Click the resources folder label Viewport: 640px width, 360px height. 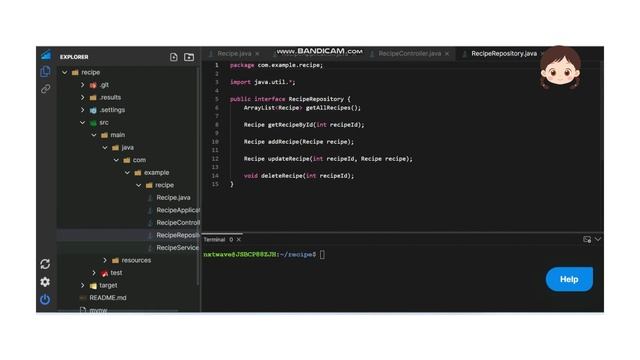tap(136, 260)
